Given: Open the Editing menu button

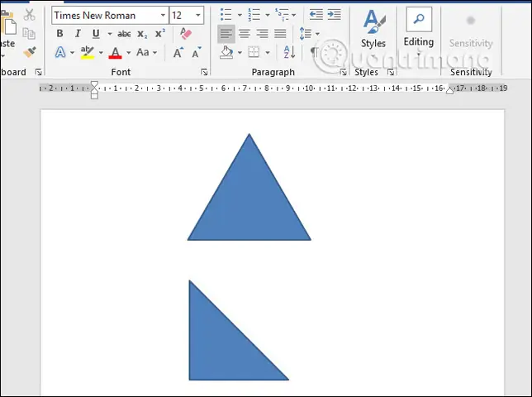Looking at the screenshot, I should (x=419, y=31).
